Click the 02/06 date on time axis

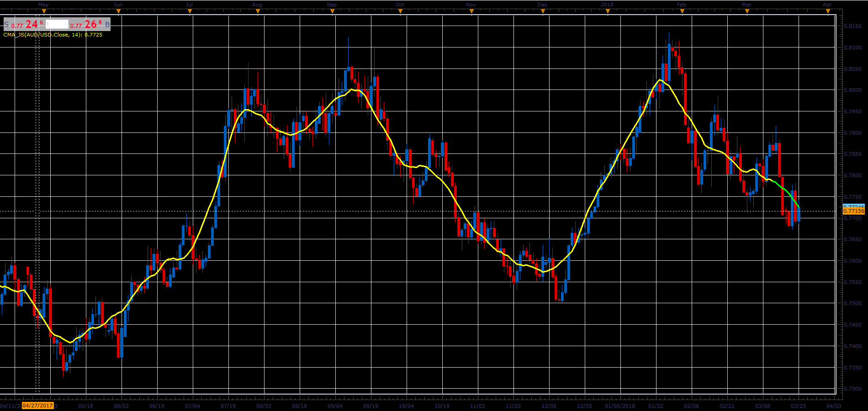click(691, 406)
